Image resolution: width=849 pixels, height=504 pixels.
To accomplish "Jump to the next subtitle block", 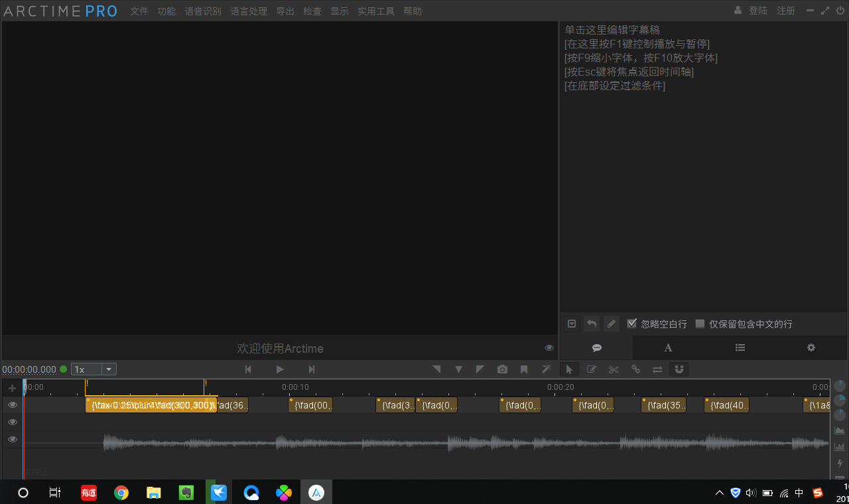I will 312,369.
